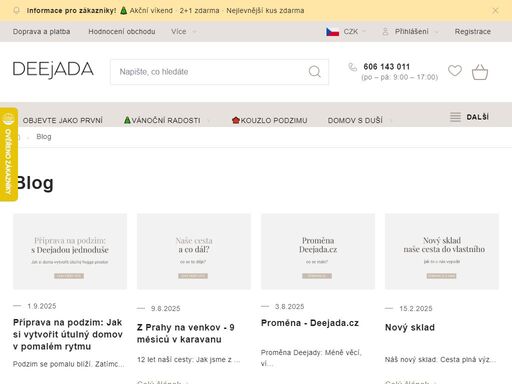
Task: Open article Příprava na podzim title
Action: (68, 334)
